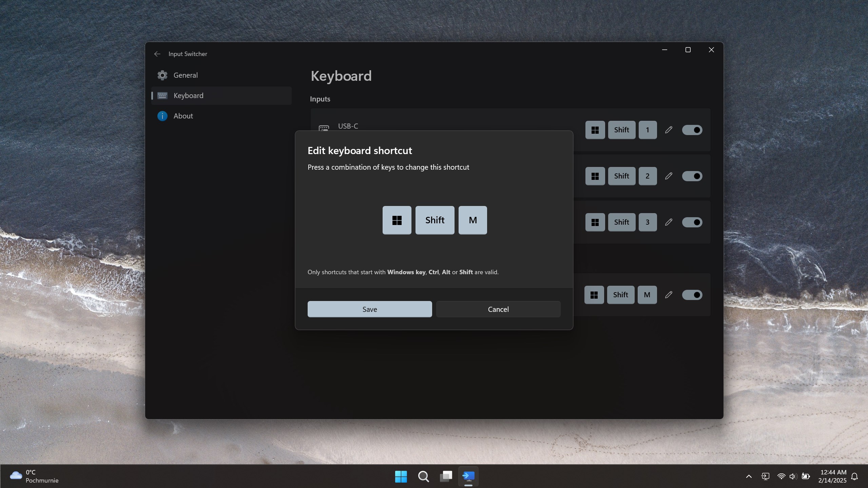Viewport: 868px width, 488px height.
Task: Click the About info icon in sidebar
Action: click(x=162, y=116)
